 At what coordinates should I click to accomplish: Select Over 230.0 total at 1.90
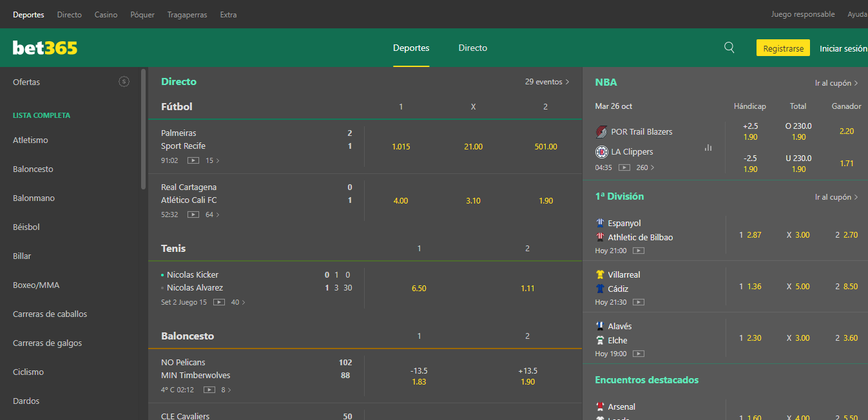pos(798,131)
